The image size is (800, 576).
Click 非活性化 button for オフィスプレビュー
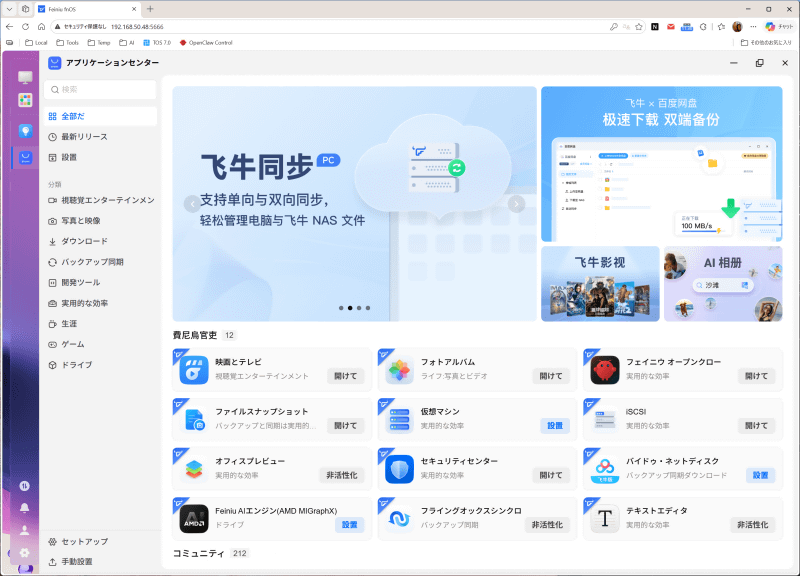[x=342, y=475]
